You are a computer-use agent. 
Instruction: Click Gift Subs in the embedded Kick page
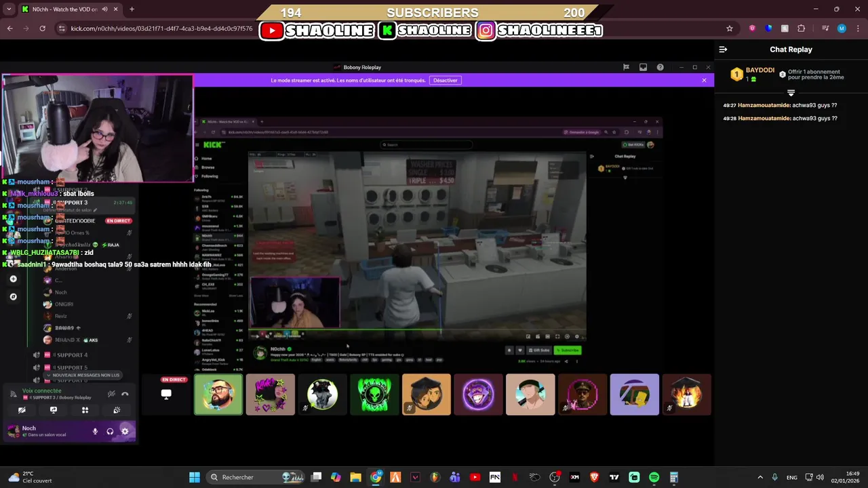tap(538, 350)
